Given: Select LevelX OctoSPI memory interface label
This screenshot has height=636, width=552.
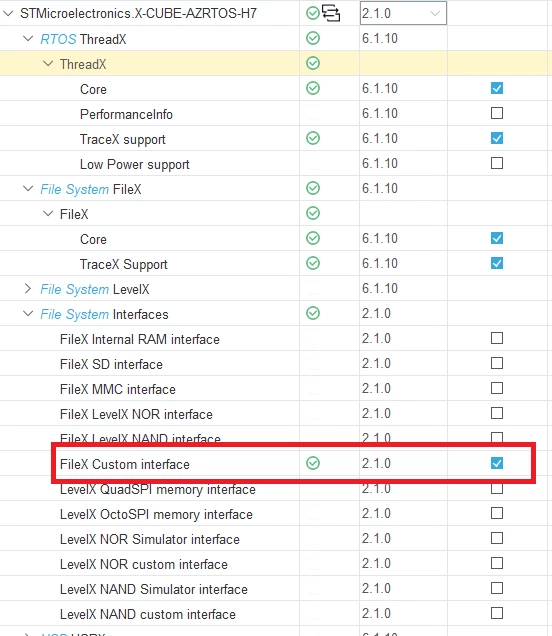Looking at the screenshot, I should (x=156, y=515).
